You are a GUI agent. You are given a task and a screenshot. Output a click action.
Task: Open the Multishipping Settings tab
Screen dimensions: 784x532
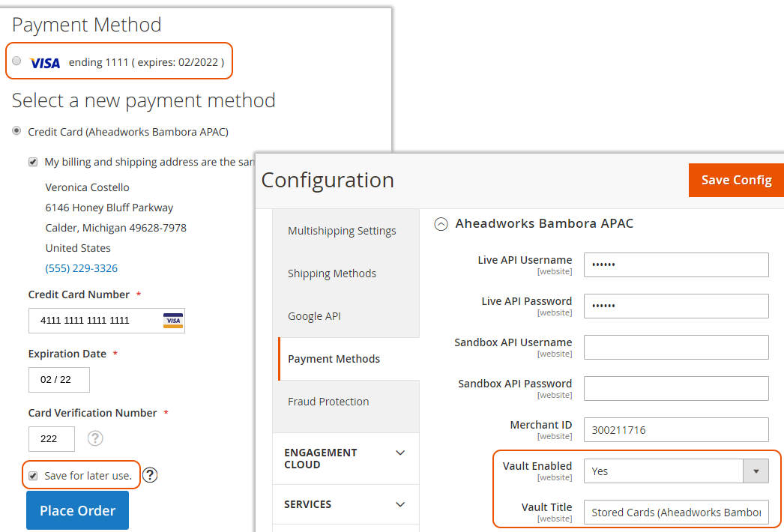[x=342, y=231]
